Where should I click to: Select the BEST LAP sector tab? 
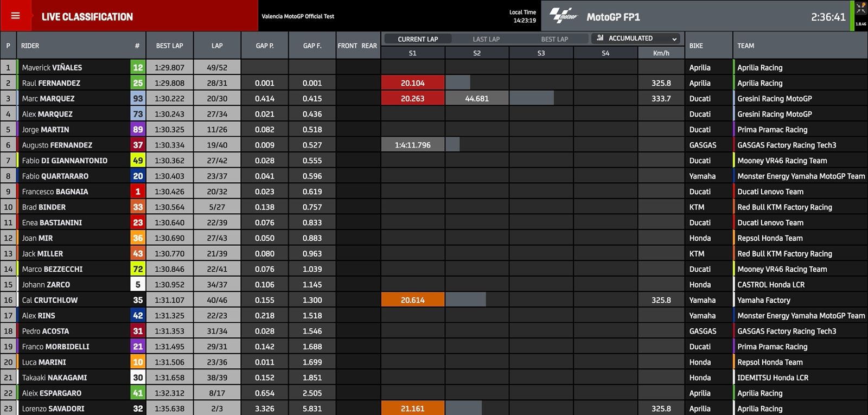[554, 39]
